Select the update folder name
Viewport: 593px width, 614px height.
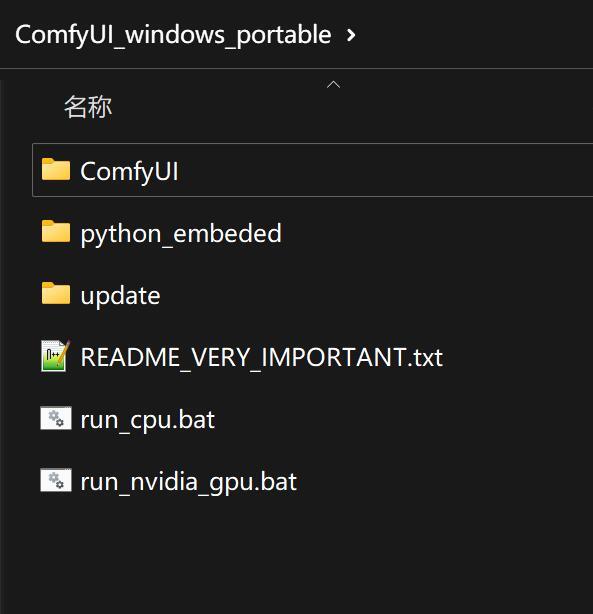click(120, 295)
